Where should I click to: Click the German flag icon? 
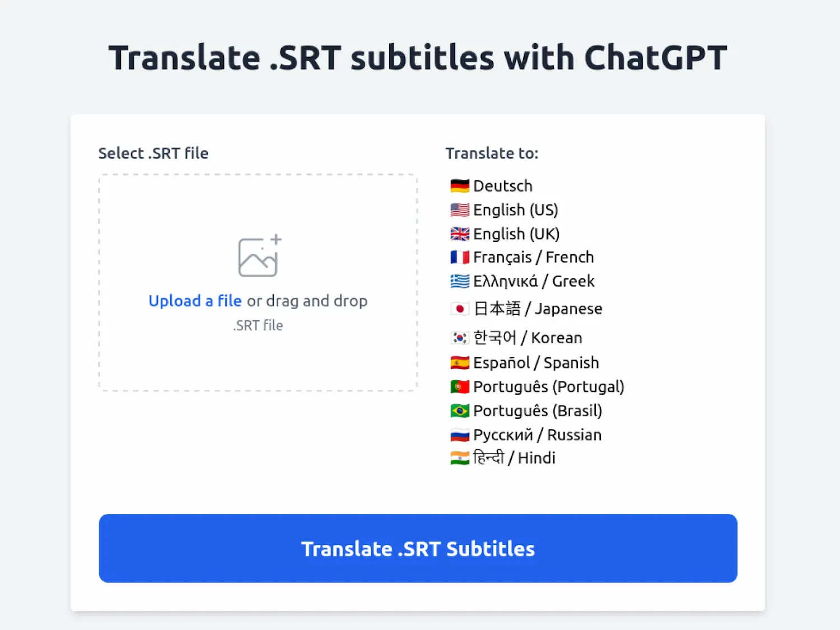460,185
